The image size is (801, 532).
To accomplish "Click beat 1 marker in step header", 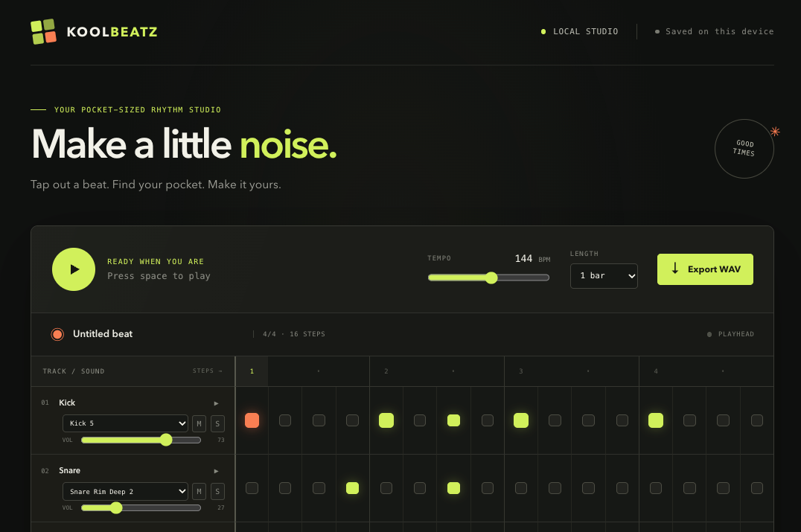I will coord(252,372).
